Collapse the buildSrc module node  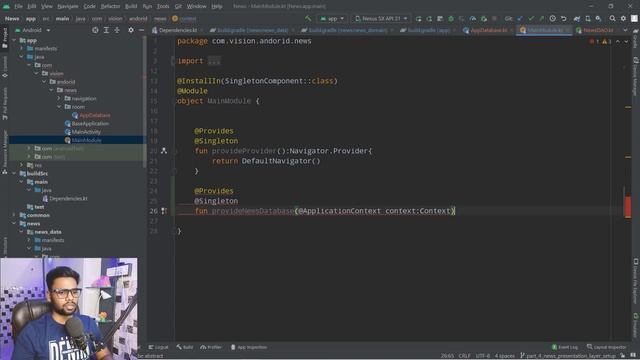pyautogui.click(x=14, y=173)
